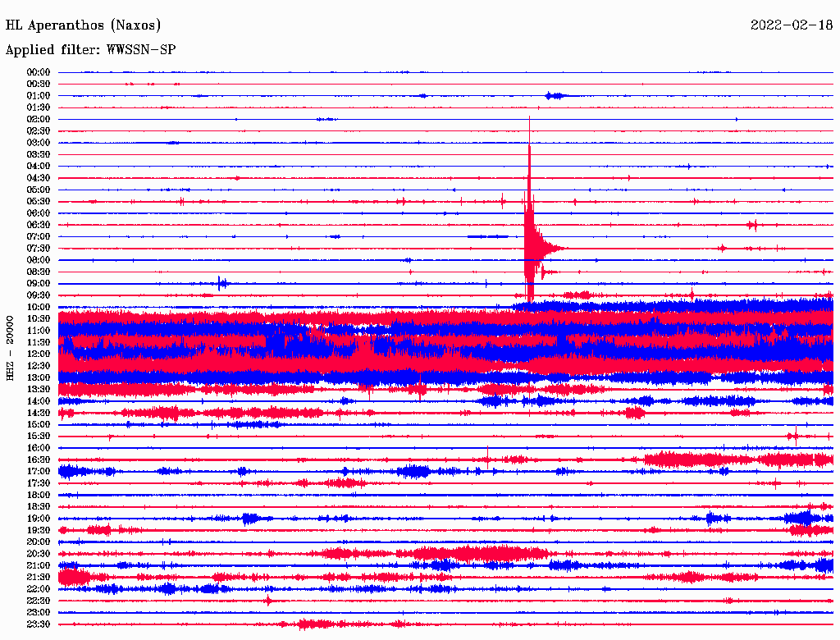
Task: Click the Applied filter: WWSSN-SP text
Action: point(90,50)
